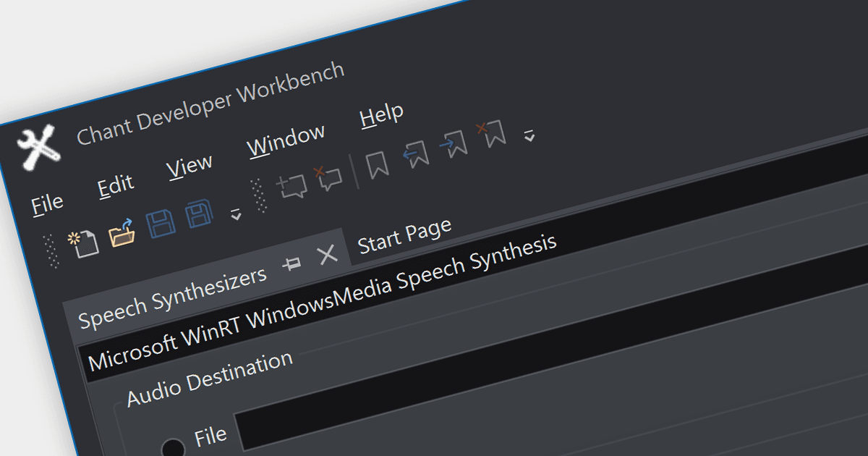Click the Audio Destination group label
This screenshot has height=456, width=868.
click(x=210, y=378)
